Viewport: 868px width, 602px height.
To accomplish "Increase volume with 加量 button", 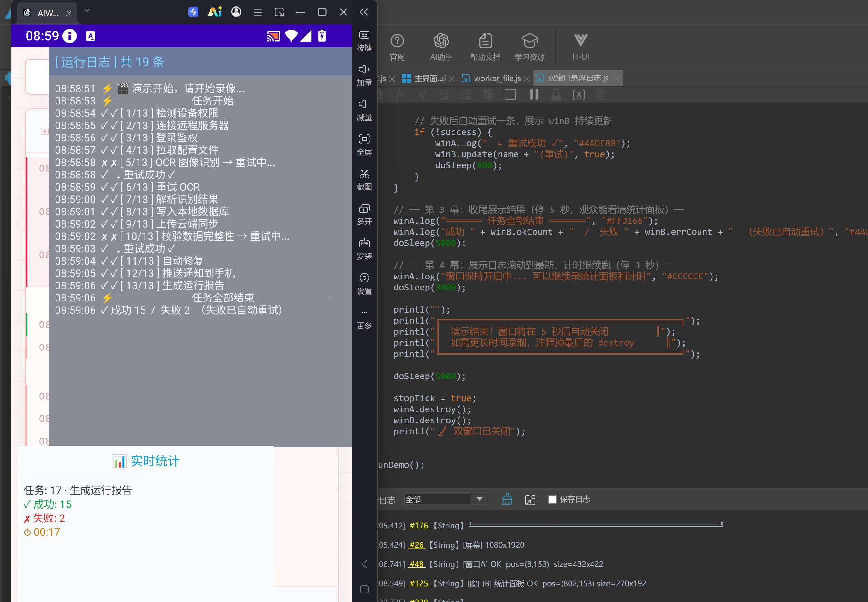I will 364,76.
